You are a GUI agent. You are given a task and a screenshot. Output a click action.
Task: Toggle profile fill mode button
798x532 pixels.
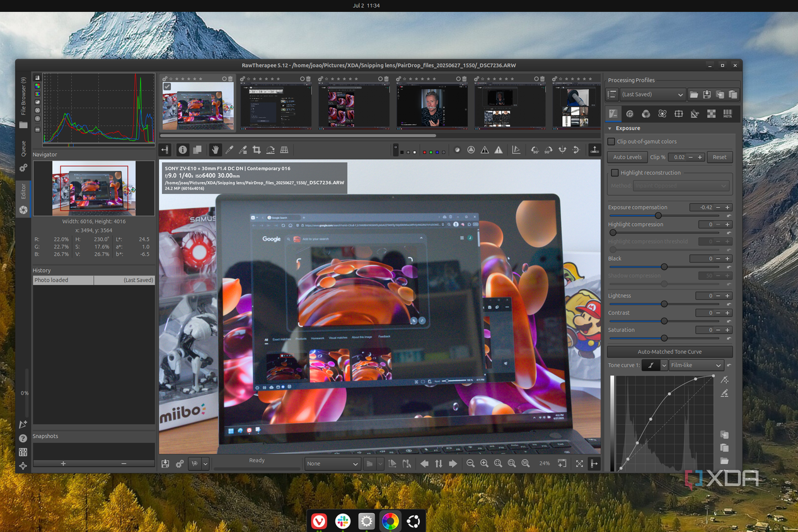tap(611, 95)
